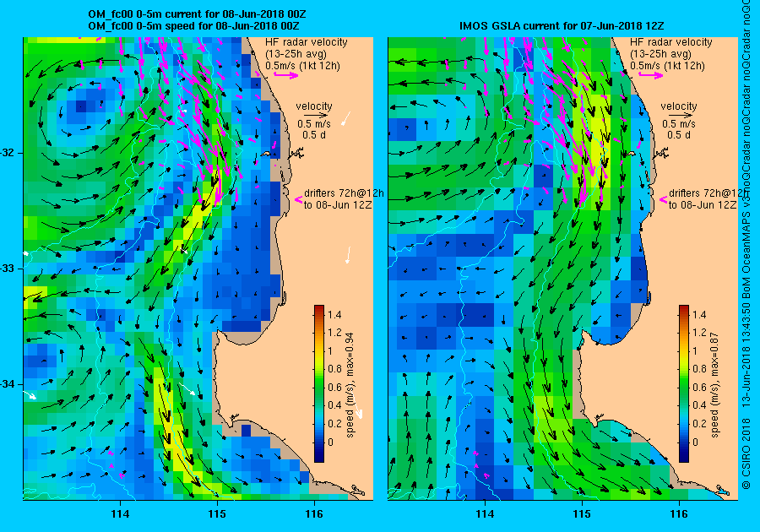Click longitude label 116 under left map

coord(314,514)
